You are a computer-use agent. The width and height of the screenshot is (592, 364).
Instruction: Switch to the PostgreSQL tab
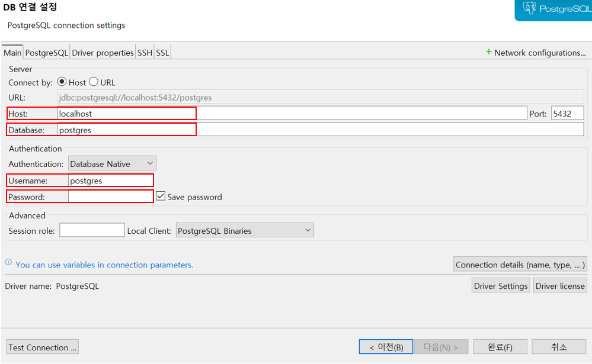point(46,53)
